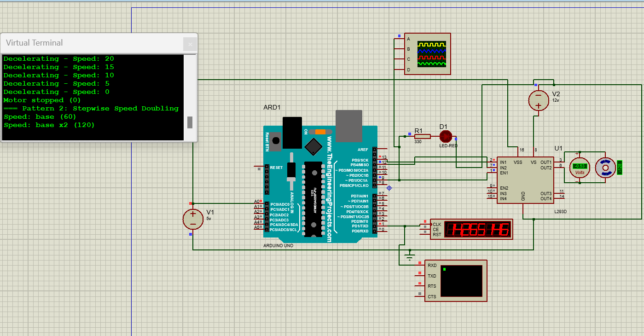Viewport: 644px width, 336px height.
Task: Click the D1 reference label
Action: coord(443,127)
